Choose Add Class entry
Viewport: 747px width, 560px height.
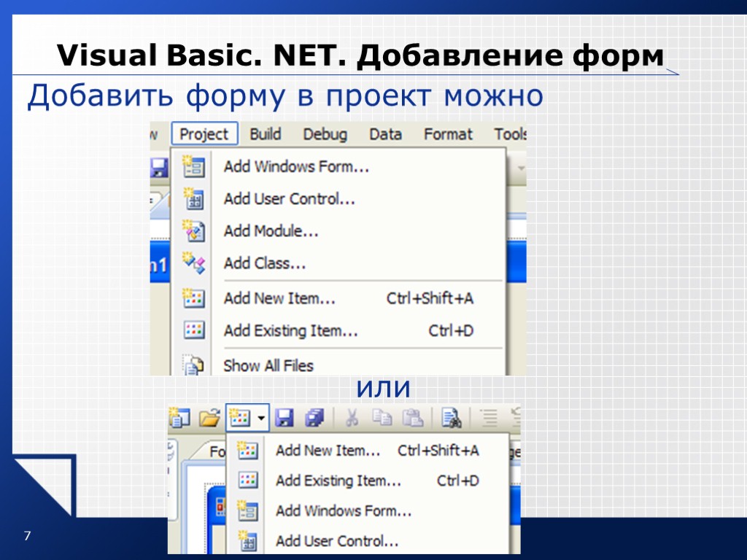click(x=338, y=262)
